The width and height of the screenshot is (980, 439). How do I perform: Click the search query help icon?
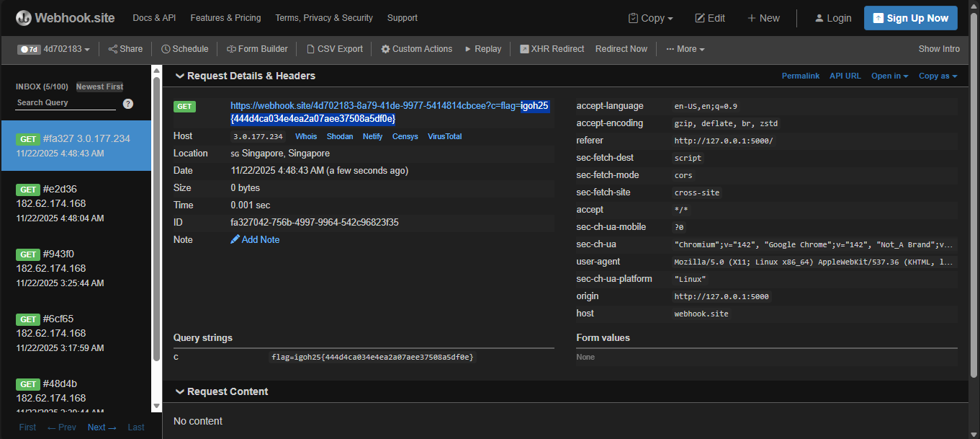click(x=128, y=104)
